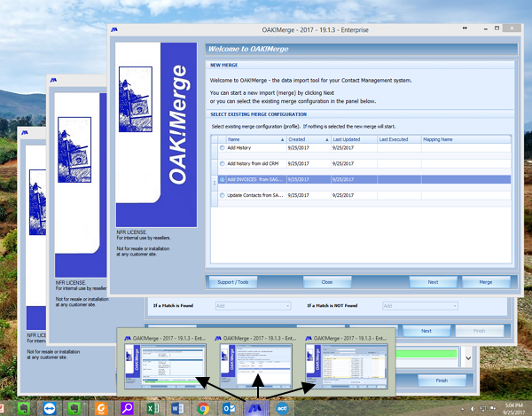Toggle the sort arrow on the Created column
Image resolution: width=532 pixels, height=416 pixels.
point(327,140)
